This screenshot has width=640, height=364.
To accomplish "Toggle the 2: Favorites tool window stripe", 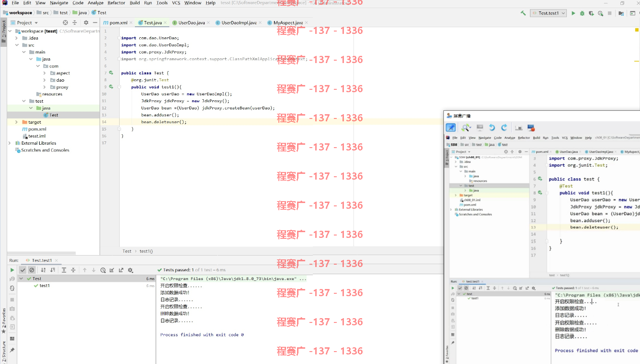I will [3, 321].
